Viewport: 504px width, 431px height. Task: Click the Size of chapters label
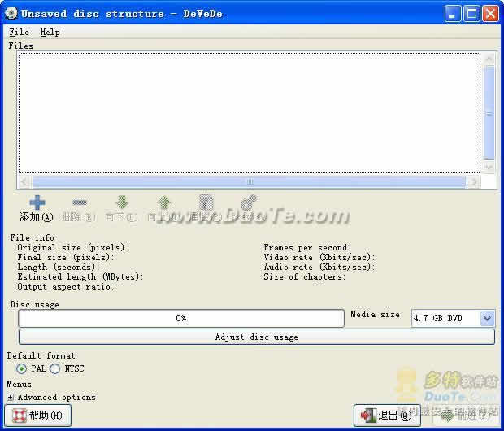pos(304,276)
